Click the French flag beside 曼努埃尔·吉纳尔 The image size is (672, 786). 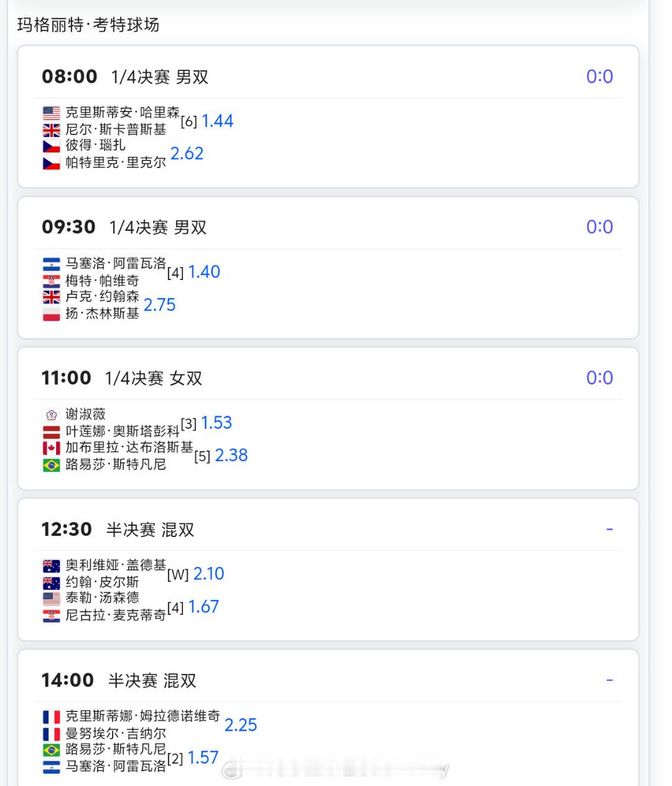[x=52, y=734]
